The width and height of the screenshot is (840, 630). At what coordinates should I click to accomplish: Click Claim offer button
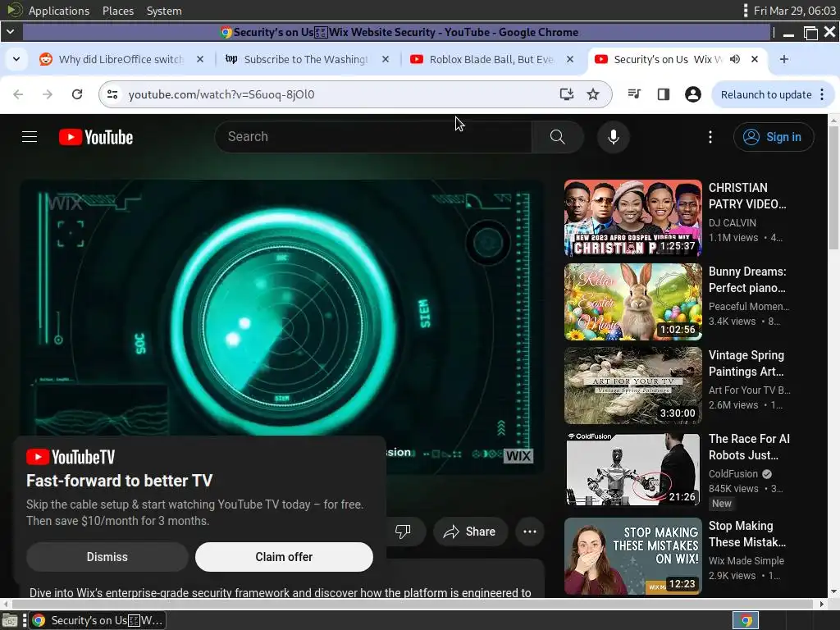tap(284, 557)
